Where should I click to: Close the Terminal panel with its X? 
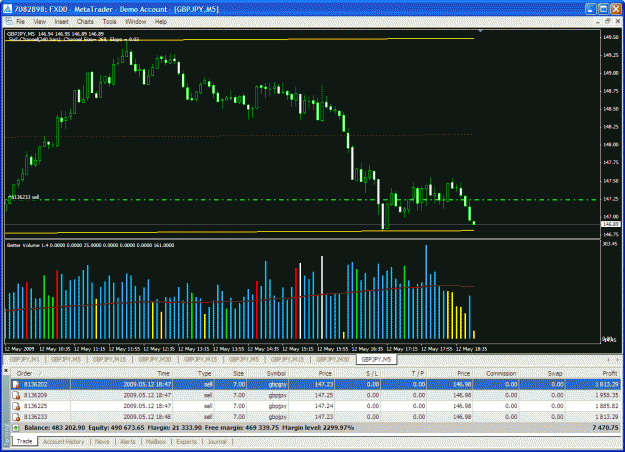point(6,371)
